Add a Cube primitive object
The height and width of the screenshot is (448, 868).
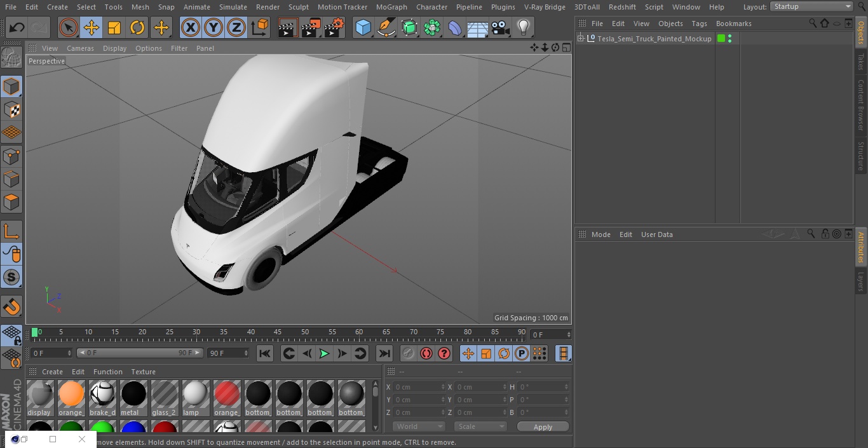pyautogui.click(x=363, y=27)
